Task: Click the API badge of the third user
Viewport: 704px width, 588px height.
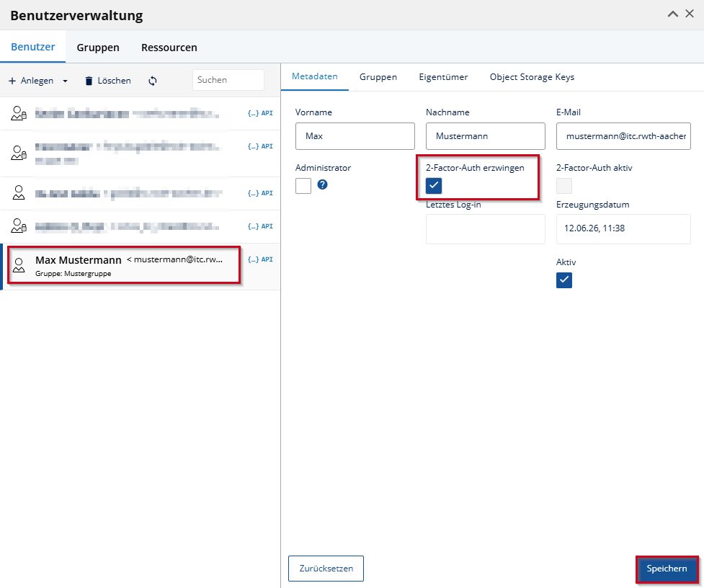Action: click(260, 193)
